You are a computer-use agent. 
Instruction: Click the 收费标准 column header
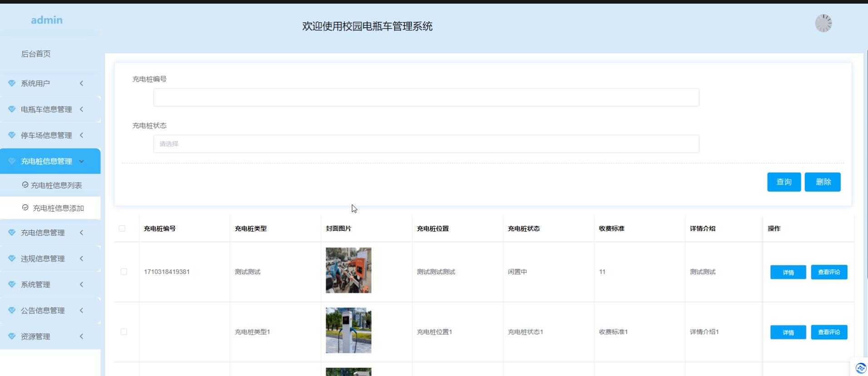click(611, 228)
